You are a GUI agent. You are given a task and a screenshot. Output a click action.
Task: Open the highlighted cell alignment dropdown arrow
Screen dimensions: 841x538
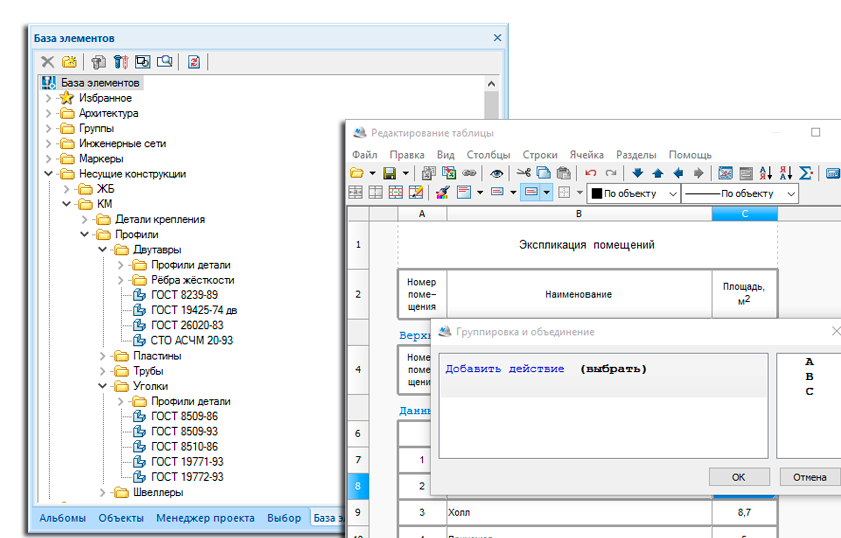(547, 192)
